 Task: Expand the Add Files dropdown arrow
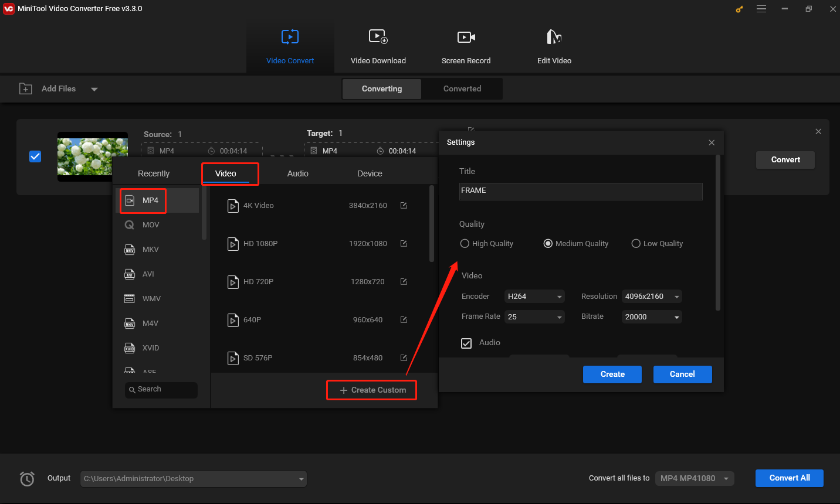(x=94, y=89)
